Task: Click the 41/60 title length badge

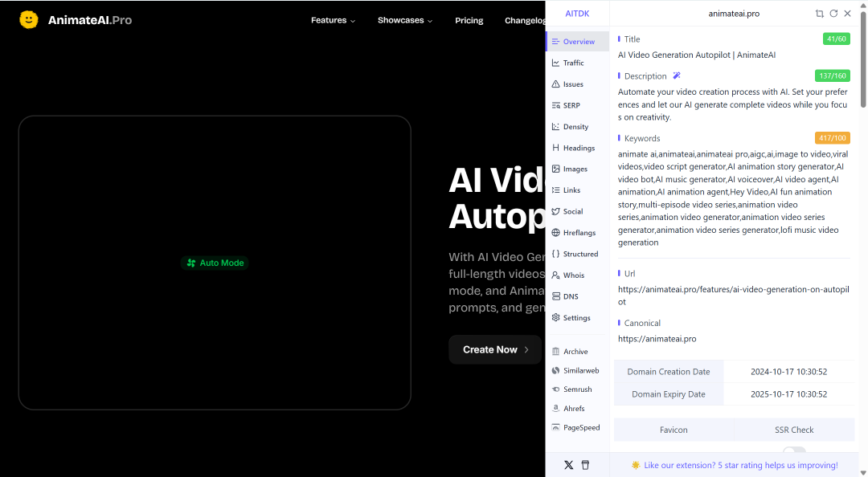Action: (x=836, y=39)
